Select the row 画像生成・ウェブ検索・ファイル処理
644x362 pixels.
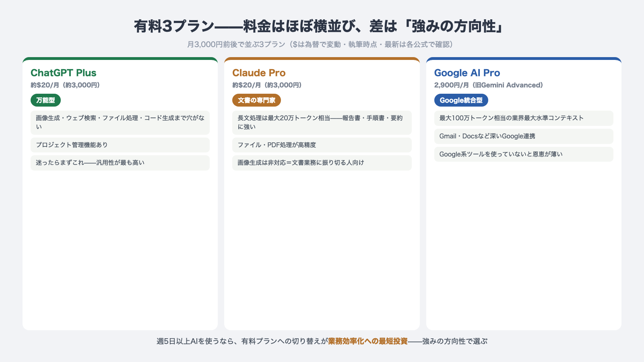coord(120,122)
